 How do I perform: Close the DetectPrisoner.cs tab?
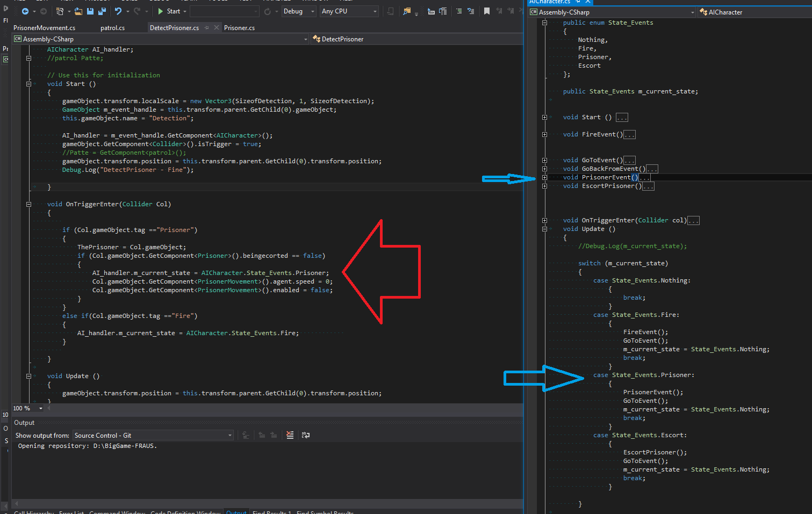click(217, 27)
